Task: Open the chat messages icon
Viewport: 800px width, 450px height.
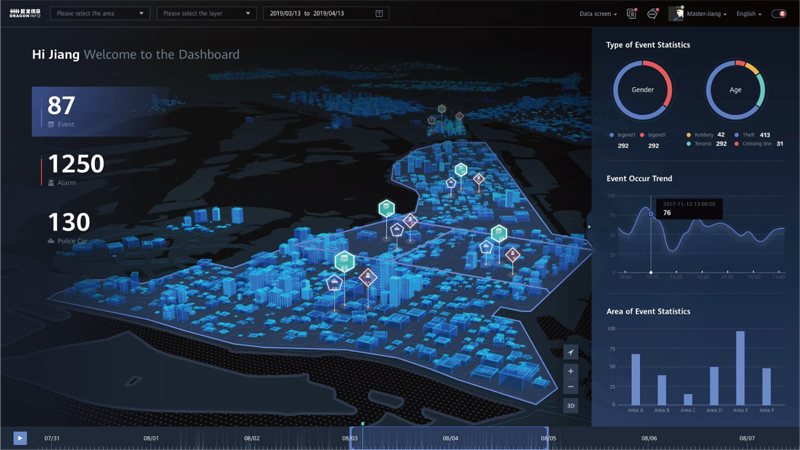Action: pos(653,14)
